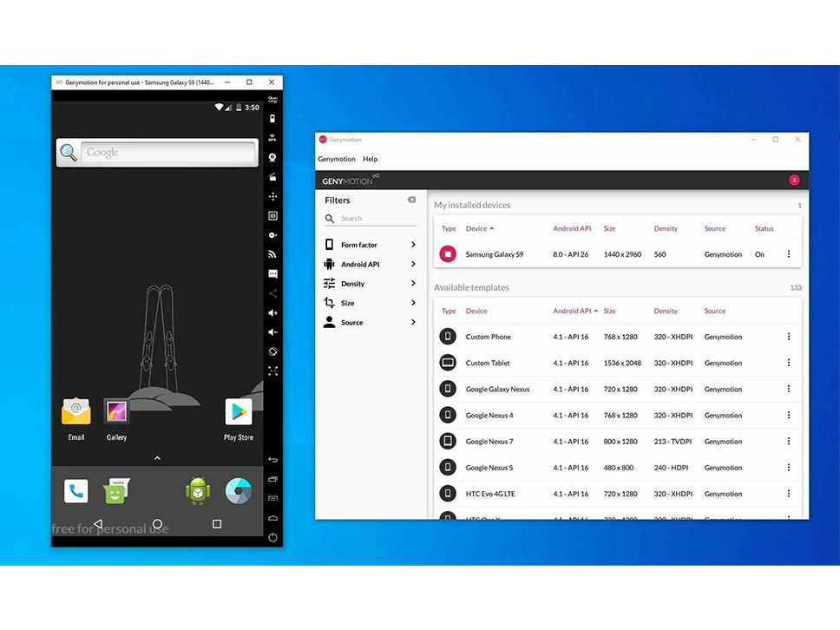Click the phone type icon for Custom Phone

[448, 337]
